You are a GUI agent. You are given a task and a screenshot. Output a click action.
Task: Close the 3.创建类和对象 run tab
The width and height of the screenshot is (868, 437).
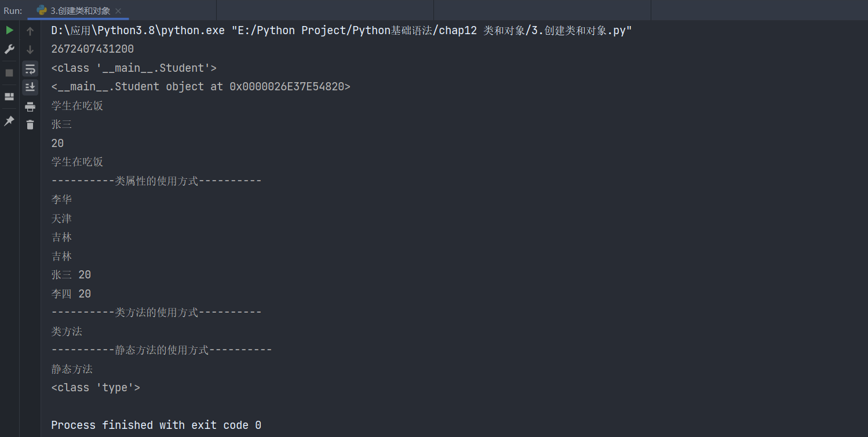(x=119, y=10)
